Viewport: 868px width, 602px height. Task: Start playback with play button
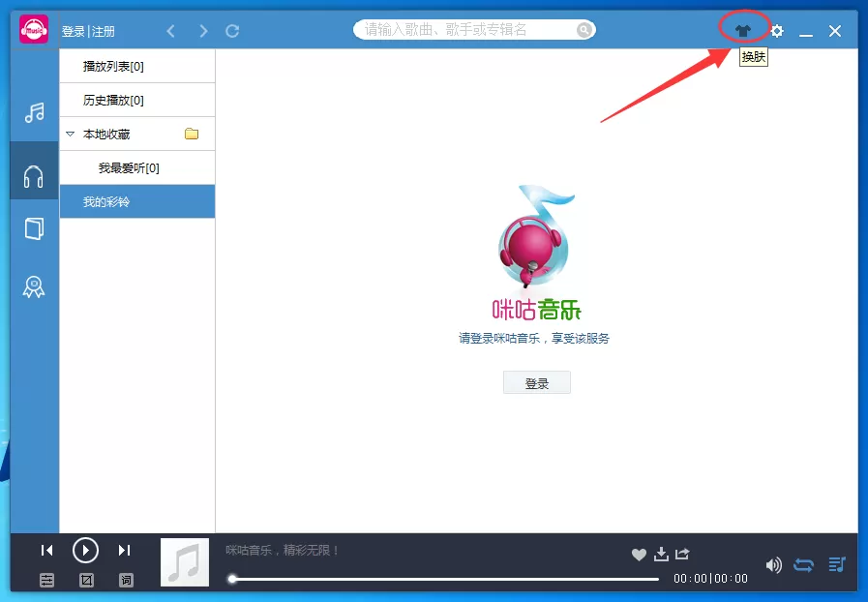point(85,550)
